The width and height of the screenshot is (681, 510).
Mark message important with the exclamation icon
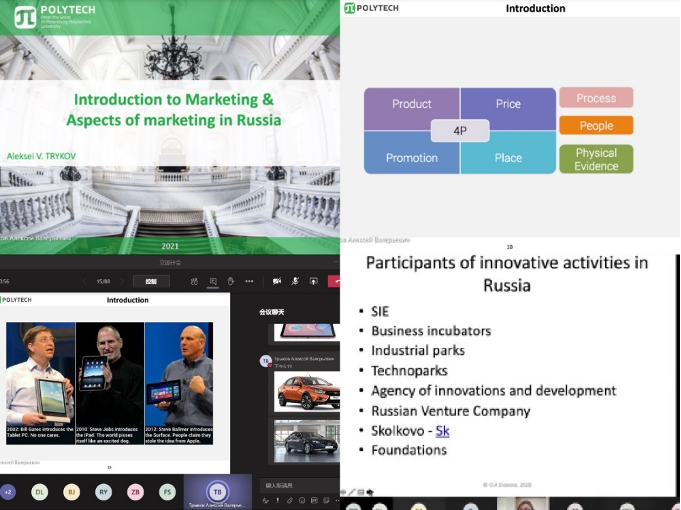click(278, 501)
